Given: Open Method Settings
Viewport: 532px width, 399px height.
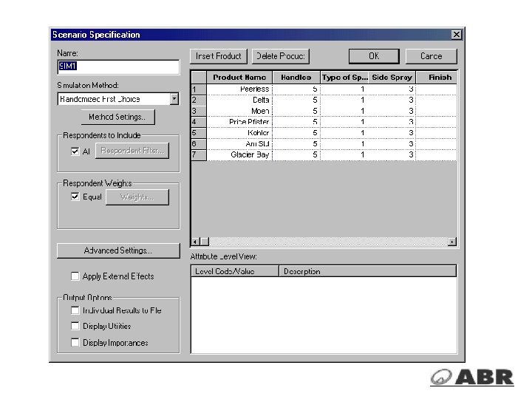Looking at the screenshot, I should point(117,117).
